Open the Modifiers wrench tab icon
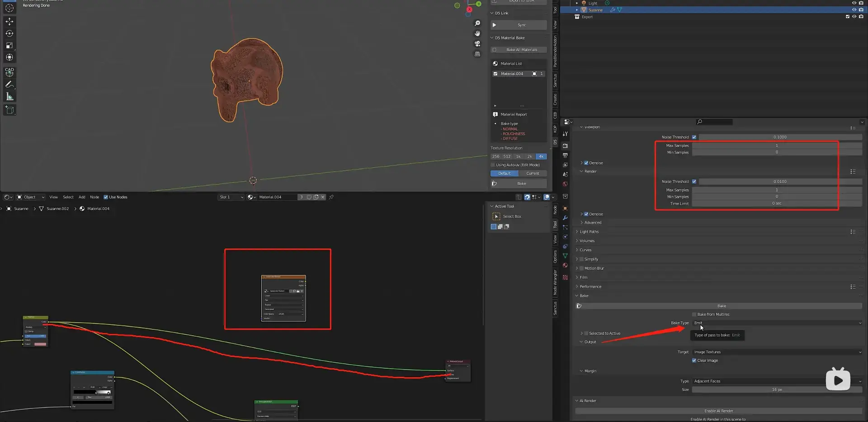The height and width of the screenshot is (422, 868). (565, 218)
